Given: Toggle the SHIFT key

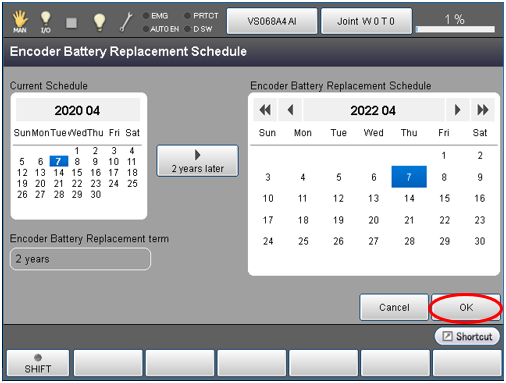Looking at the screenshot, I should tap(38, 363).
